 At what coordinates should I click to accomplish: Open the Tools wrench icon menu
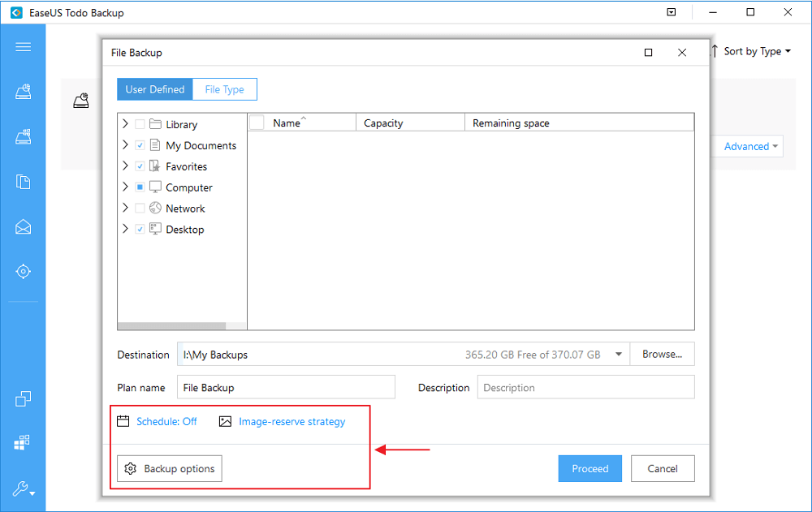[23, 489]
